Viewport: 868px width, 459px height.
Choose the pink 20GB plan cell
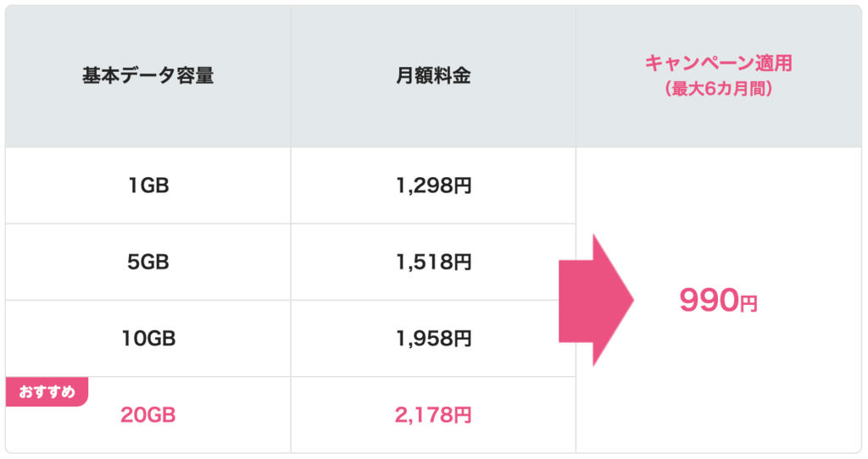point(147,415)
